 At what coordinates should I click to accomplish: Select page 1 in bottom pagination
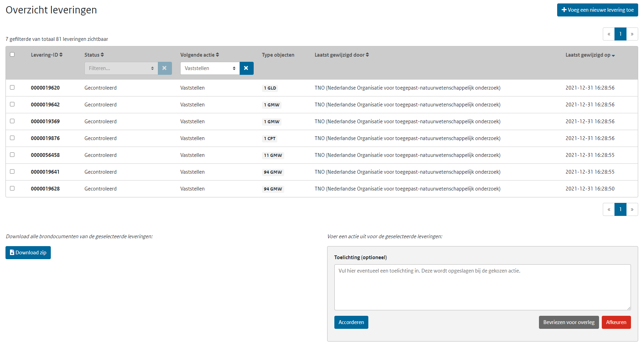[620, 209]
